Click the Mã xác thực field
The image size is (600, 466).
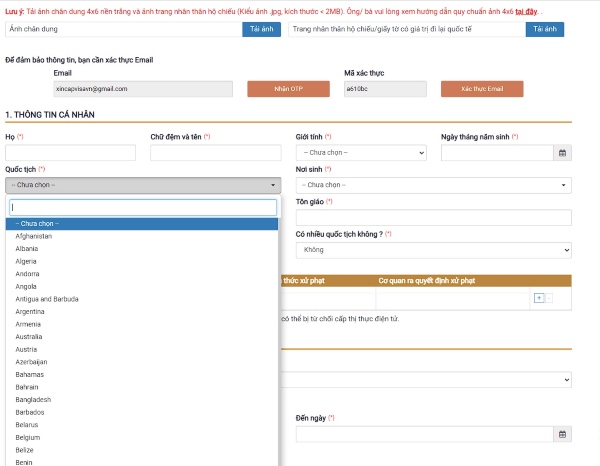pos(385,89)
